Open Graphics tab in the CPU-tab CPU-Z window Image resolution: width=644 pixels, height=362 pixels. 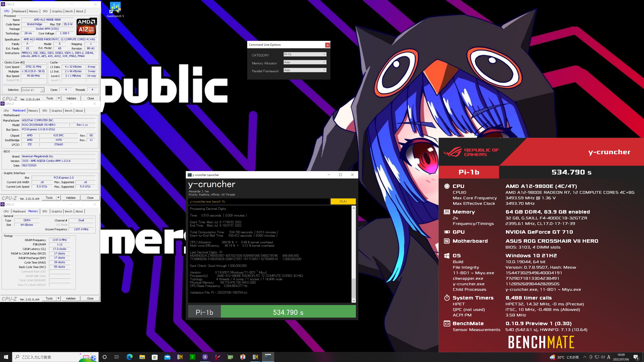click(57, 11)
